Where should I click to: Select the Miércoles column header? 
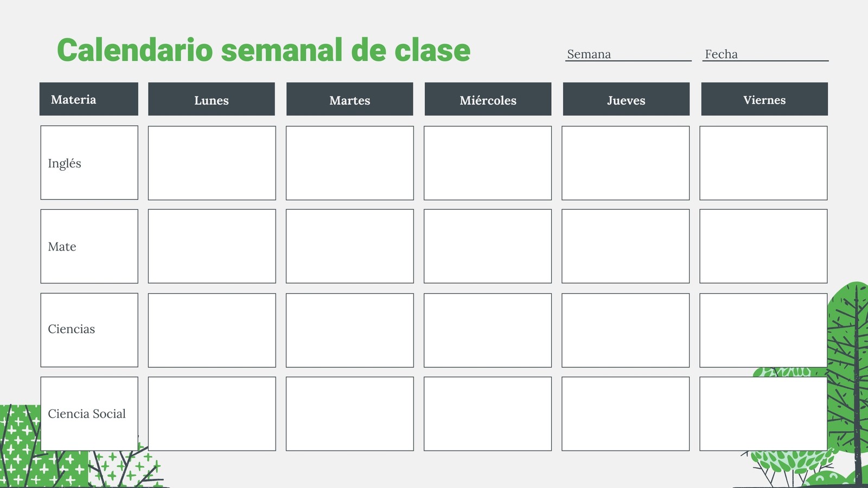click(x=488, y=99)
